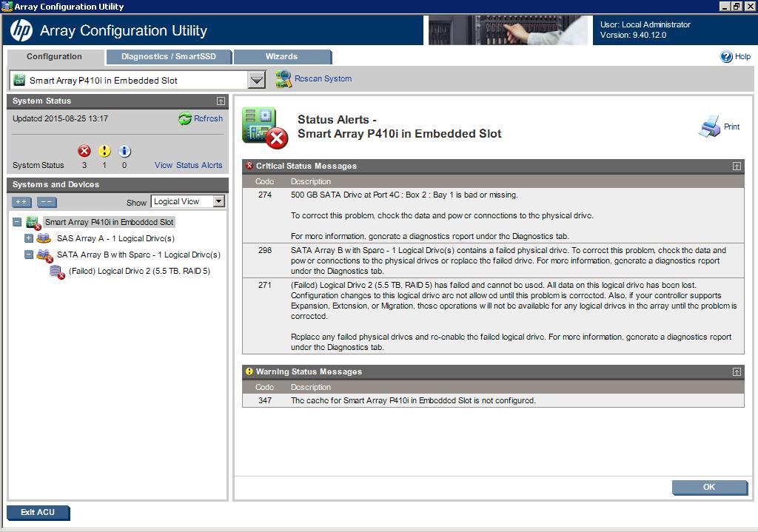Open the Show Logical View dropdown
The height and width of the screenshot is (532, 758).
click(218, 201)
